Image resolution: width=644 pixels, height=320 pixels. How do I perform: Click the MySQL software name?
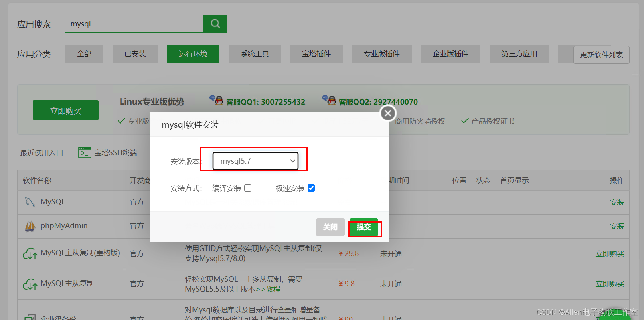53,201
